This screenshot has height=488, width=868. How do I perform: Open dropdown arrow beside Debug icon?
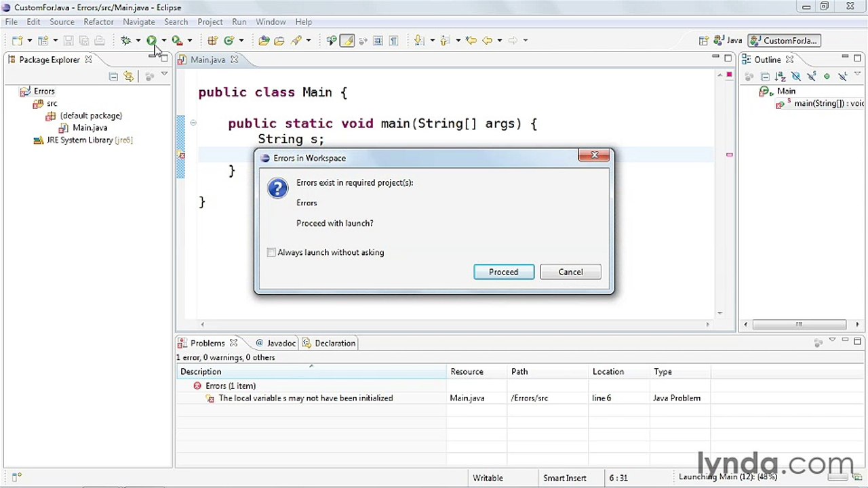[x=138, y=41]
